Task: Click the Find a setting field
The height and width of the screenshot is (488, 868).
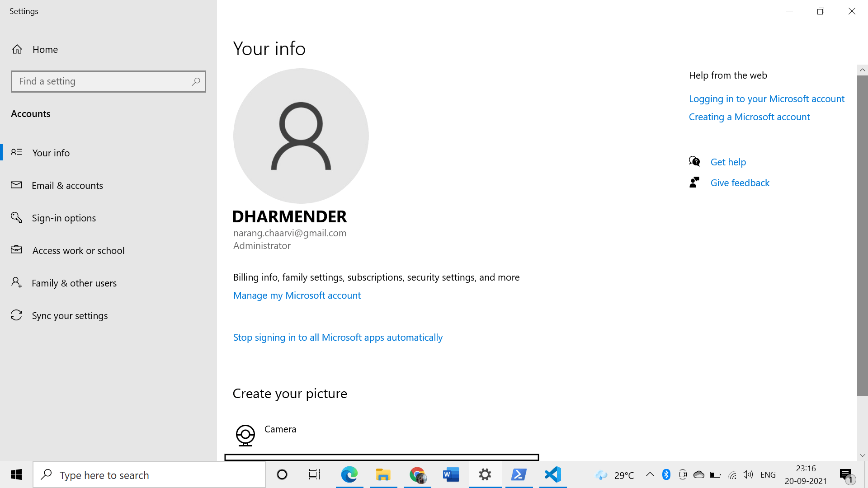Action: [x=102, y=82]
